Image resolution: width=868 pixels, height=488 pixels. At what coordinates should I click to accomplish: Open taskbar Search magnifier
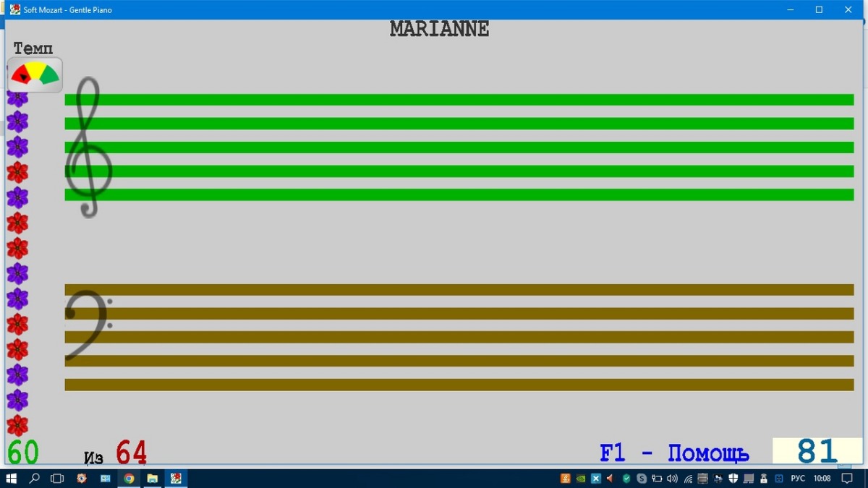[x=34, y=479]
